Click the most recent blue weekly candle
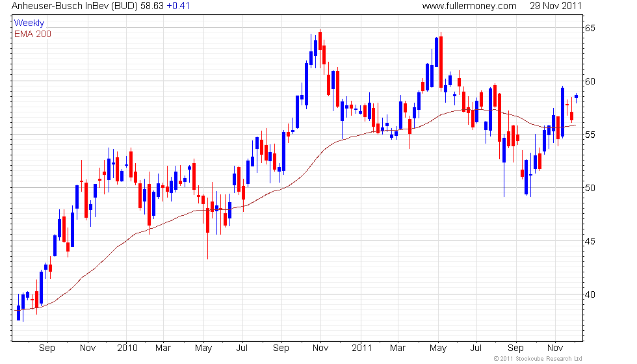Image resolution: width=637 pixels, height=364 pixels. [x=576, y=97]
